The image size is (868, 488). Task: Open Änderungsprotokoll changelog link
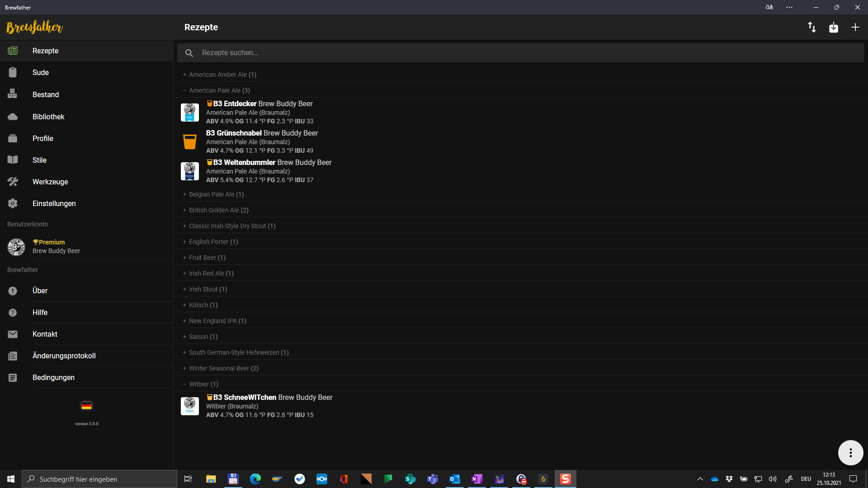click(x=64, y=356)
